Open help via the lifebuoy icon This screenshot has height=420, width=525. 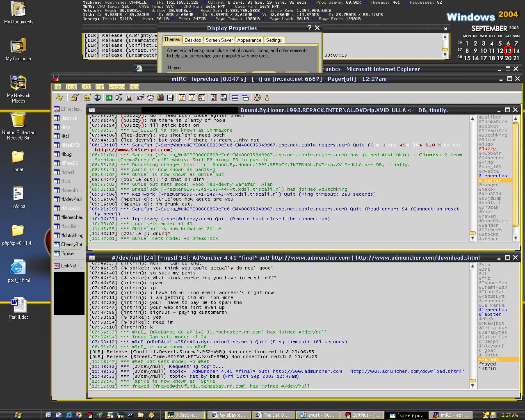pos(257,98)
